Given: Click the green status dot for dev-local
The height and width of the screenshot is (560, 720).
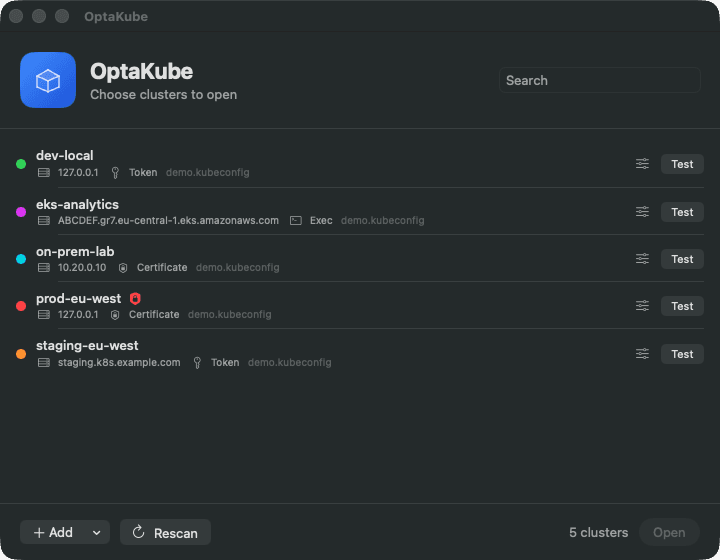Looking at the screenshot, I should coord(21,164).
